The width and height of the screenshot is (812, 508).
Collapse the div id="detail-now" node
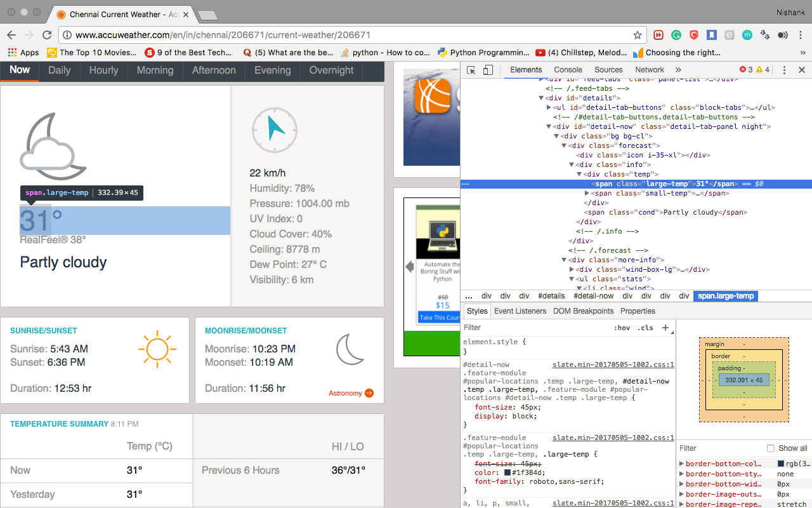coord(549,127)
